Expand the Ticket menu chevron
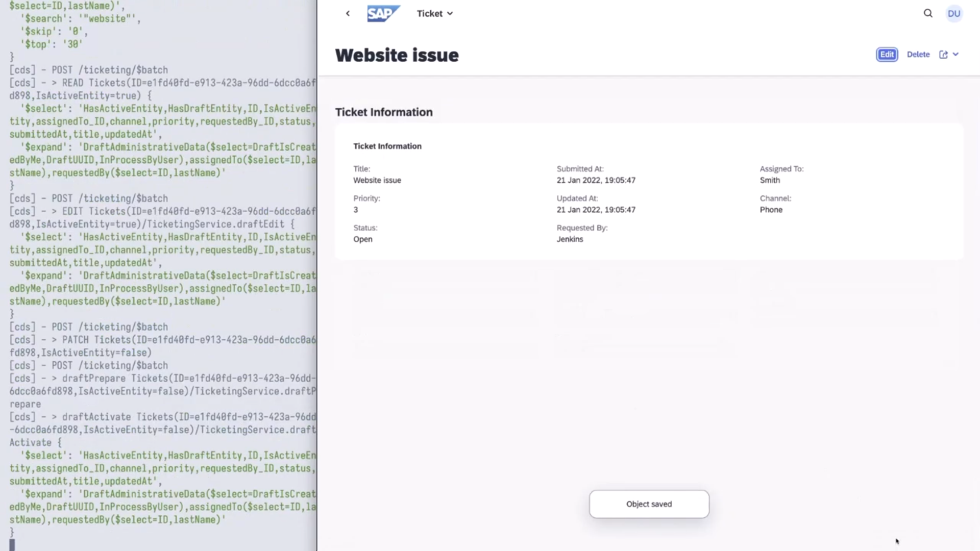The image size is (980, 551). click(x=450, y=14)
